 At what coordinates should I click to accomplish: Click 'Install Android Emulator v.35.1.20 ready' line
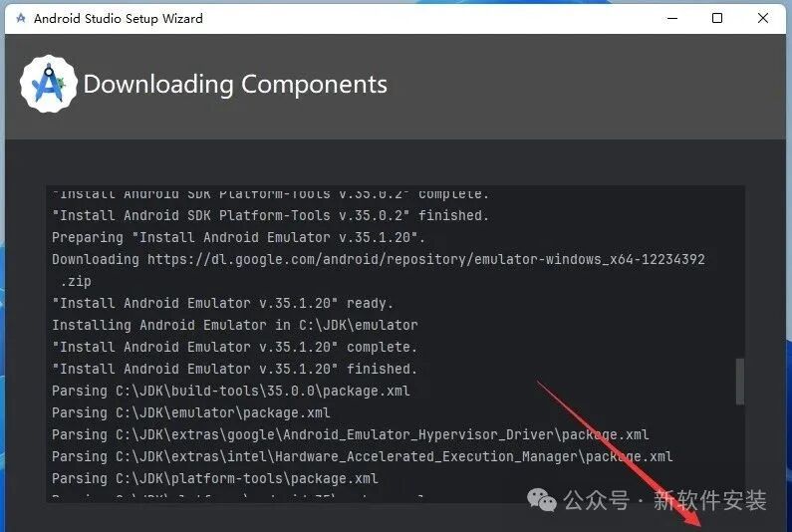pos(223,303)
